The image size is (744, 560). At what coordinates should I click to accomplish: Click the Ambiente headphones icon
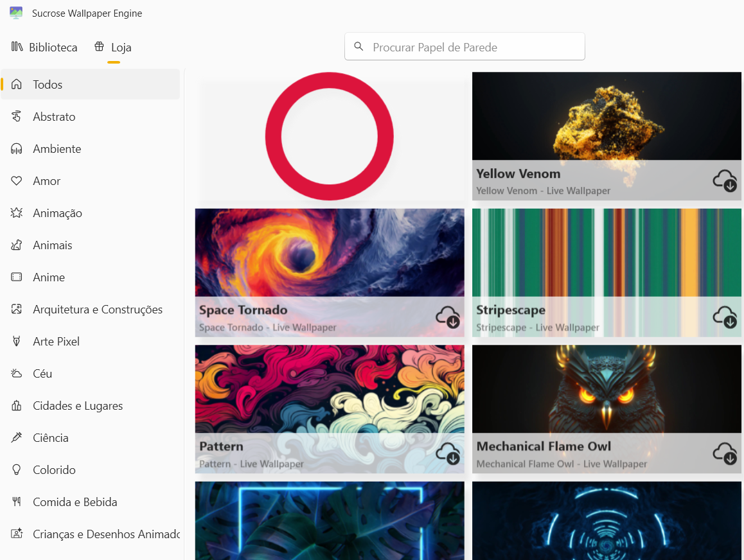17,149
